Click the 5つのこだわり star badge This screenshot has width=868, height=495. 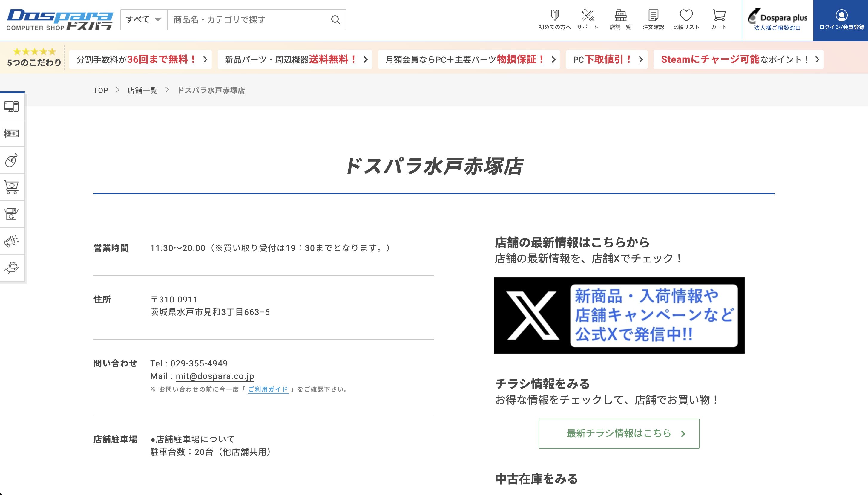pos(34,57)
